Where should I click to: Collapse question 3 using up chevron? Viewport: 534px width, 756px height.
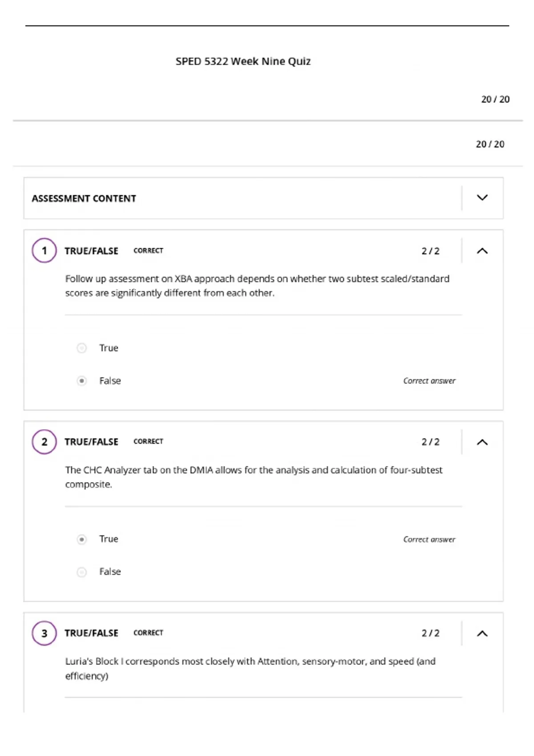click(482, 633)
